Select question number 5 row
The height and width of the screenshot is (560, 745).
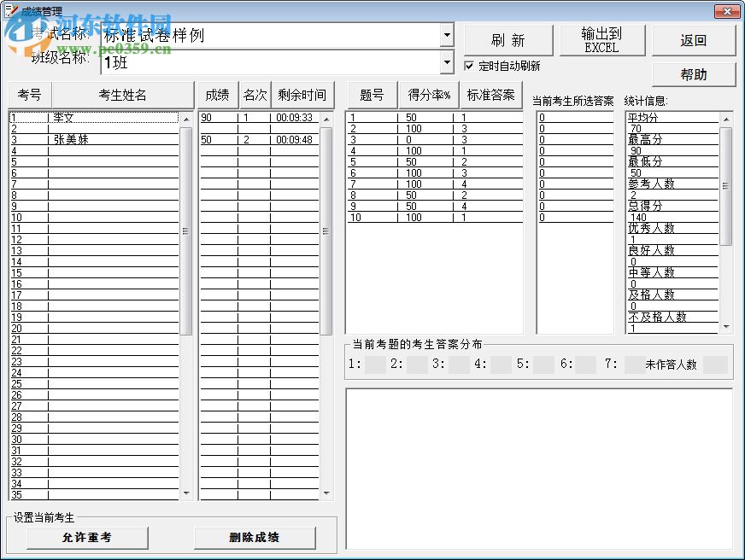[x=434, y=162]
